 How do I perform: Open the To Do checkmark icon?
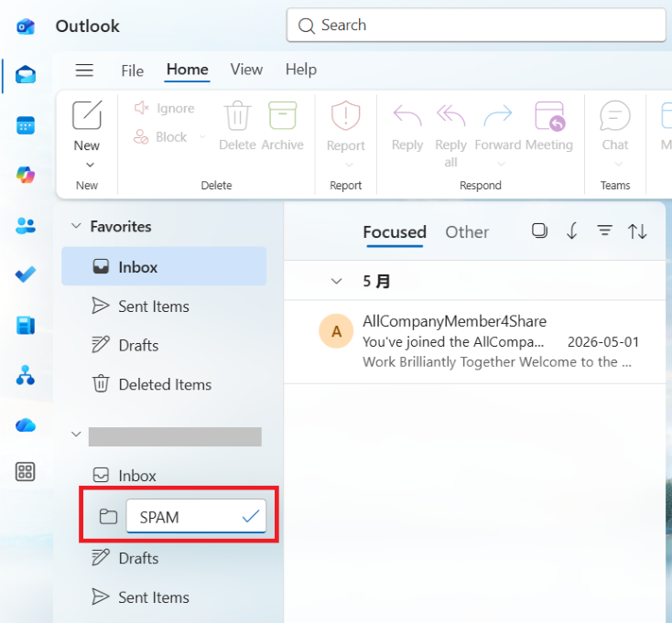(26, 274)
